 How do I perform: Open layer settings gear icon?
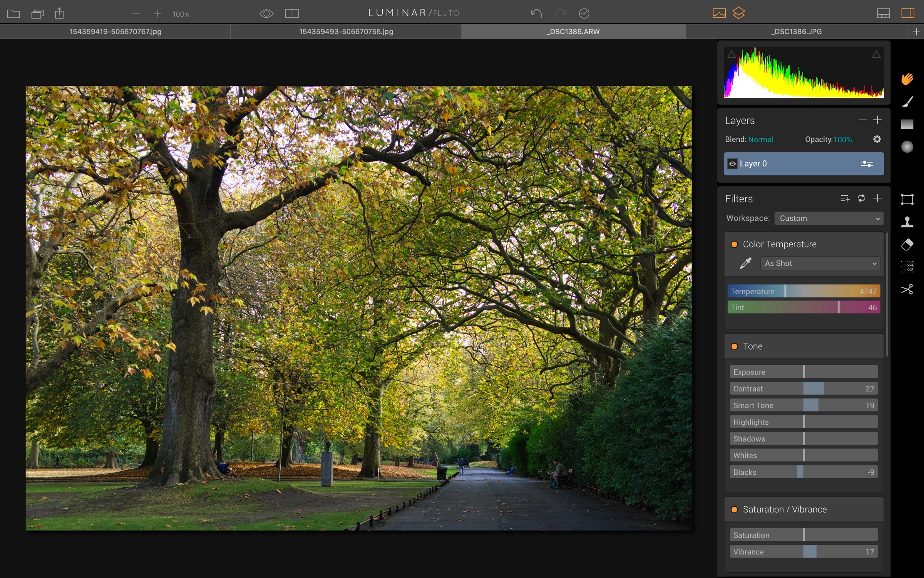877,139
